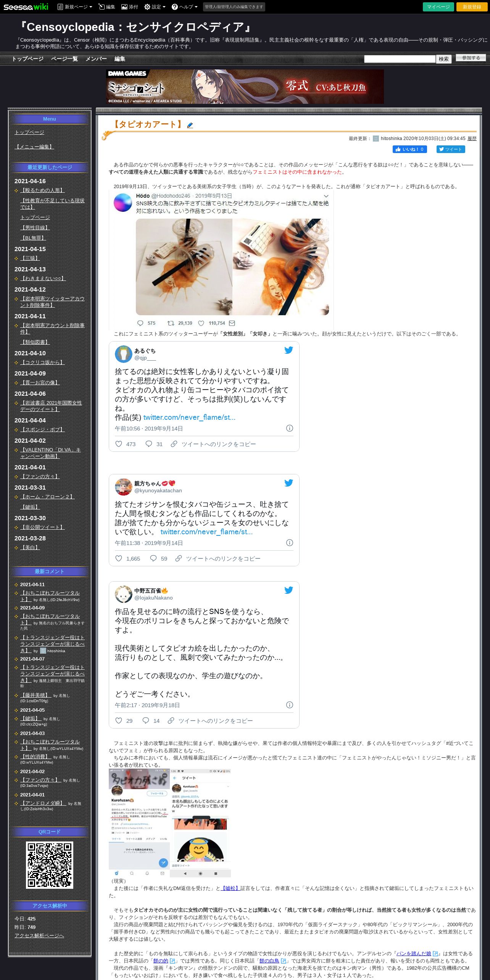Click the Seesaa wiki logo

pos(26,7)
